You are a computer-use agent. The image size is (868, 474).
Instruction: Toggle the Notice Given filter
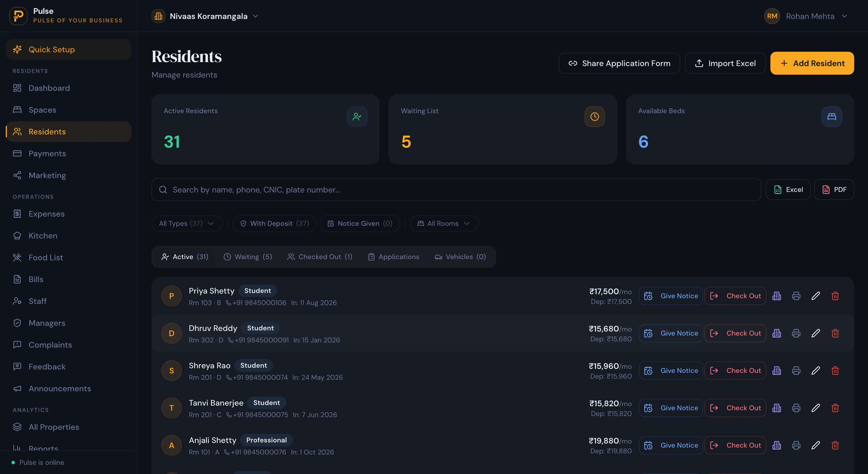pos(360,223)
